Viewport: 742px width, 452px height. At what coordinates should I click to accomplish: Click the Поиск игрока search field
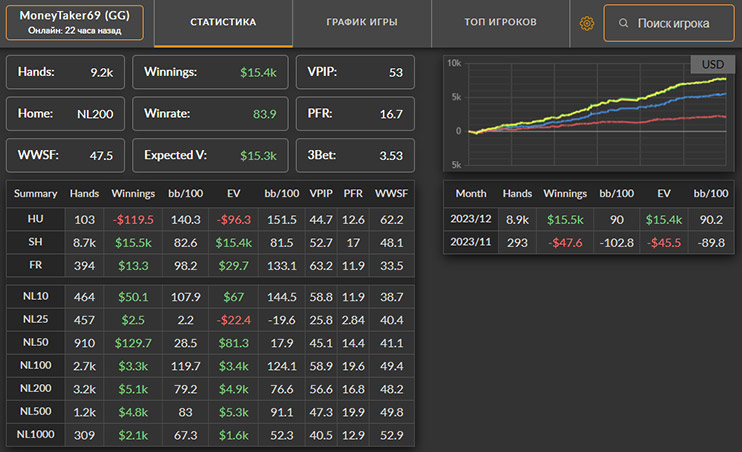674,22
